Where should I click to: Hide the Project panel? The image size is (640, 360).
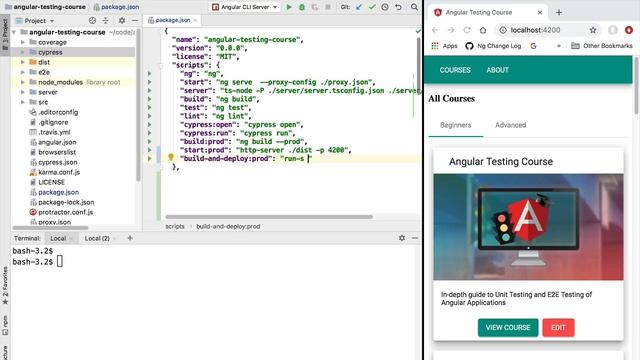point(135,20)
